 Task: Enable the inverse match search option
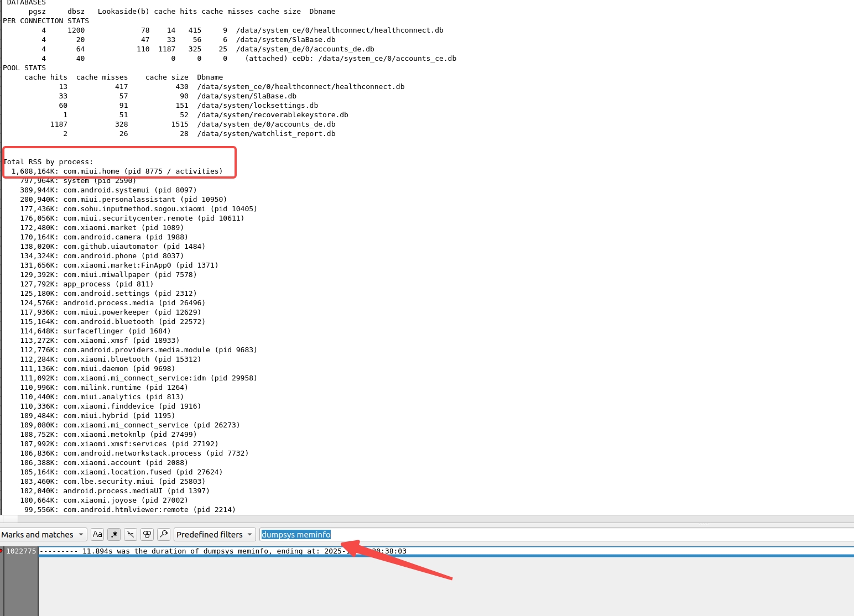coord(131,534)
